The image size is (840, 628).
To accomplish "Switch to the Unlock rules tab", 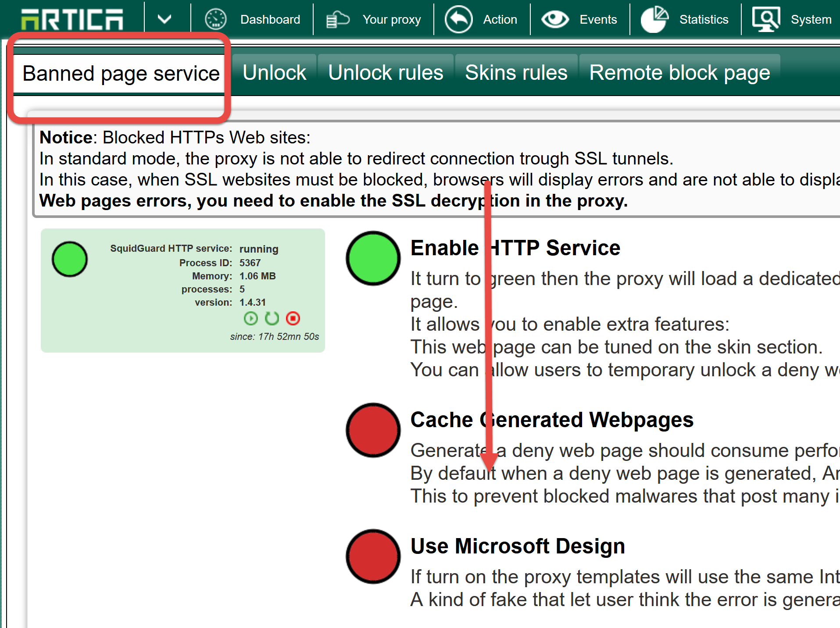I will point(386,73).
